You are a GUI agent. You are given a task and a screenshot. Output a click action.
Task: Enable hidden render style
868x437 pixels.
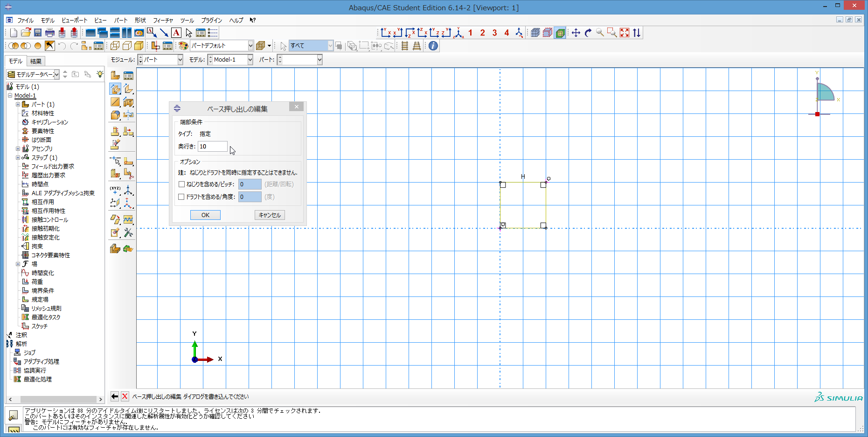tap(127, 46)
